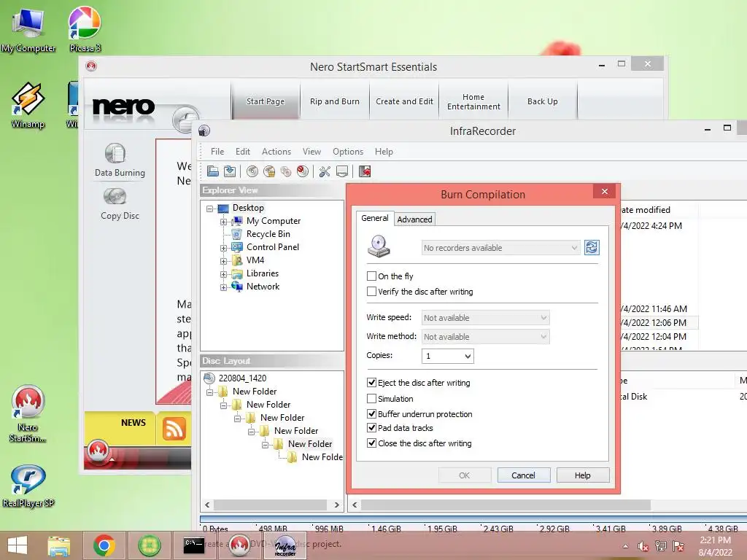Copy disc icon in InfraRecorder toolbar
The width and height of the screenshot is (747, 560).
[x=286, y=171]
